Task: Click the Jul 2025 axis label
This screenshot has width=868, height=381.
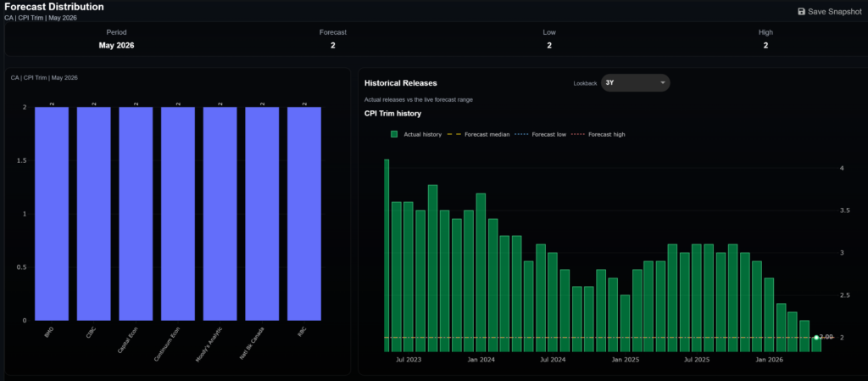Action: pos(697,360)
